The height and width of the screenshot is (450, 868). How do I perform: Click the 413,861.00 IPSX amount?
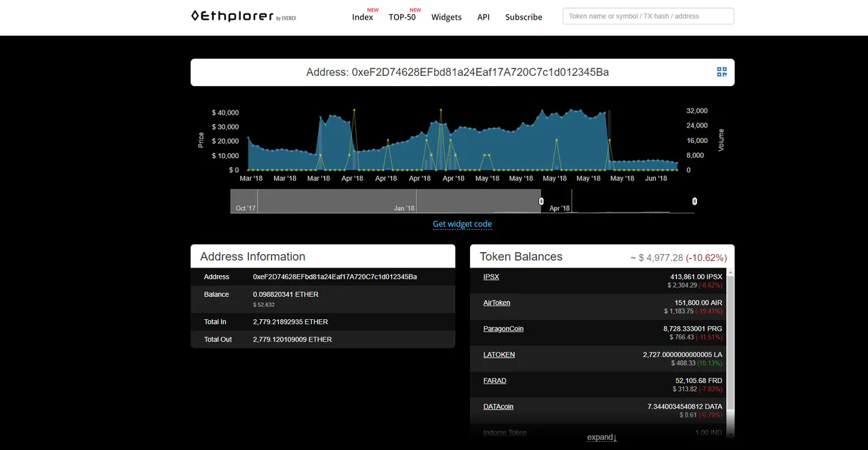pos(696,277)
